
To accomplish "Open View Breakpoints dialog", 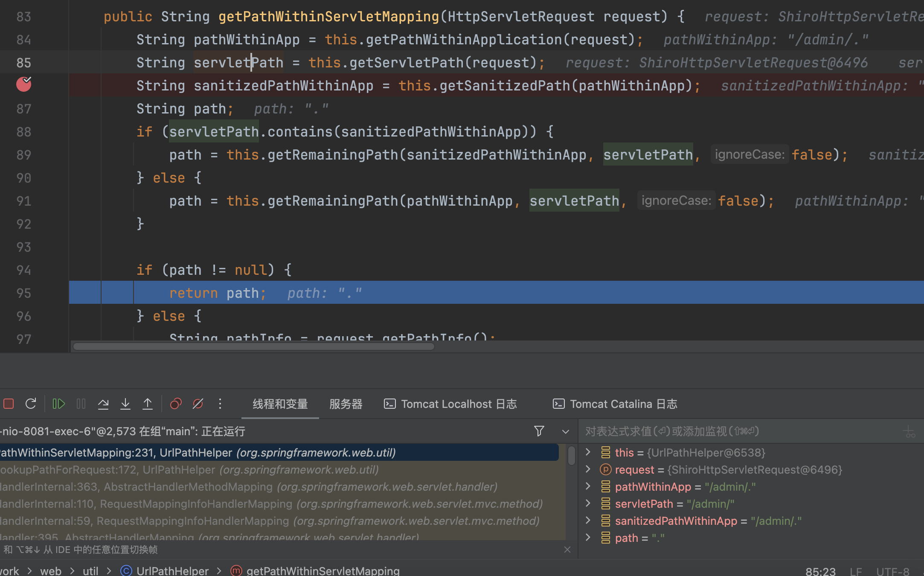I will click(176, 404).
